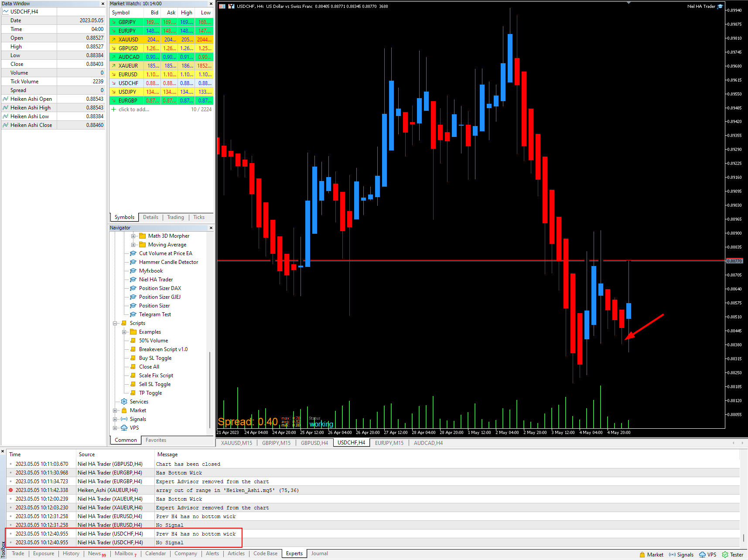The width and height of the screenshot is (748, 560).
Task: Switch to the Journal tab in Toolbox
Action: coord(319,553)
